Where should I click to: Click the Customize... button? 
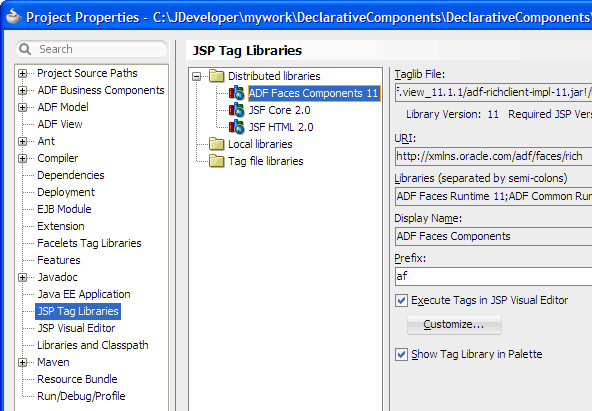tap(454, 325)
